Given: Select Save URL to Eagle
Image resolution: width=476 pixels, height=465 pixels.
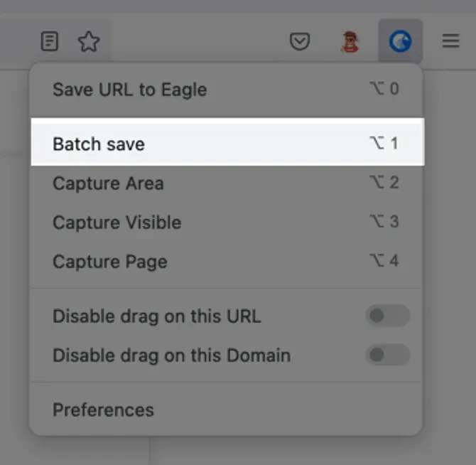Looking at the screenshot, I should (x=226, y=90).
